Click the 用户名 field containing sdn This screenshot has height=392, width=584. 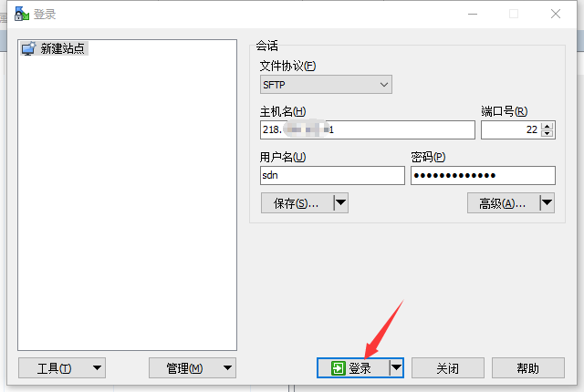click(x=332, y=176)
